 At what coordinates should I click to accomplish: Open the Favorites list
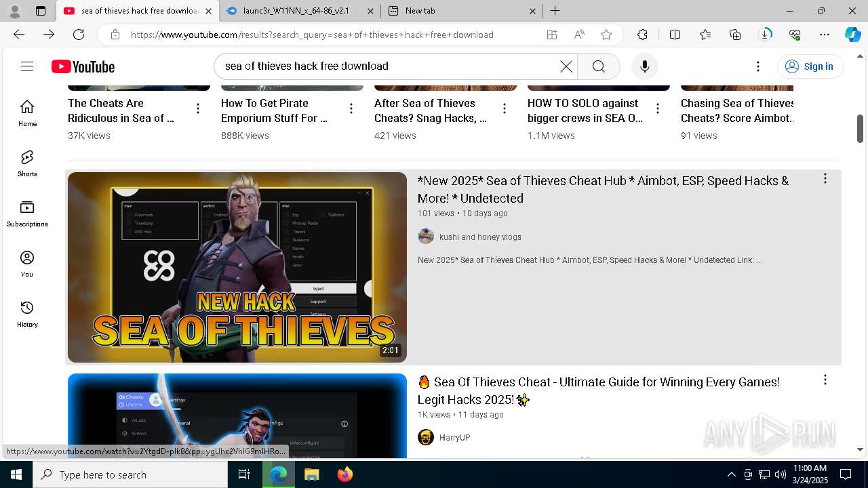[705, 35]
